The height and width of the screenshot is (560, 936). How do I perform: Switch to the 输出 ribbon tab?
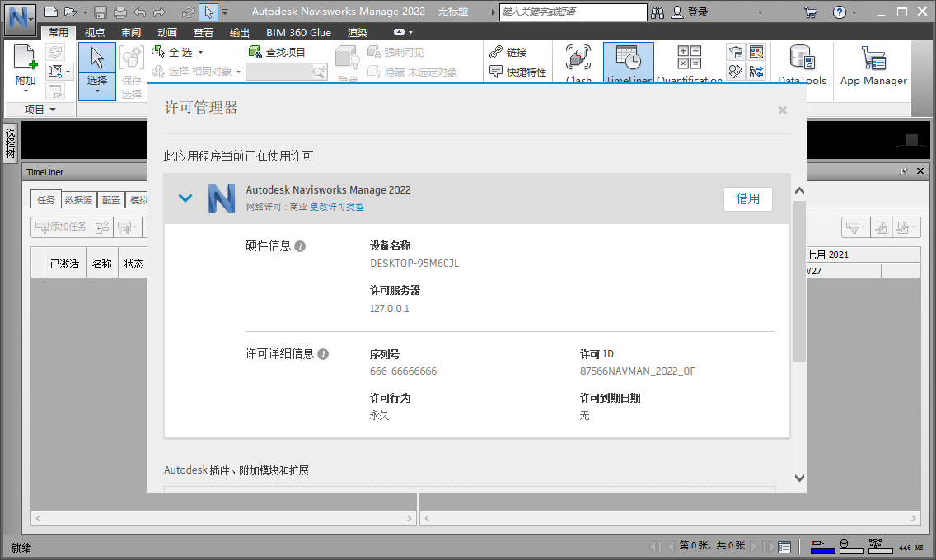[x=240, y=33]
